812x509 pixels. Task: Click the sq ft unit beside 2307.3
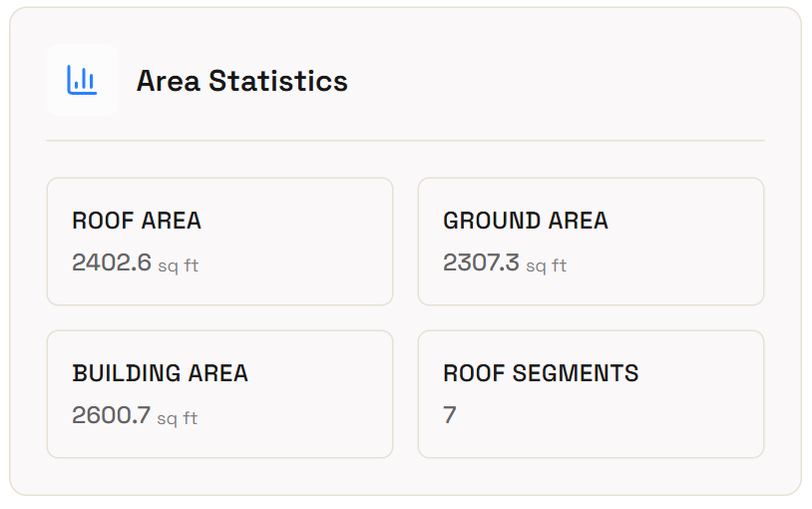[x=547, y=265]
